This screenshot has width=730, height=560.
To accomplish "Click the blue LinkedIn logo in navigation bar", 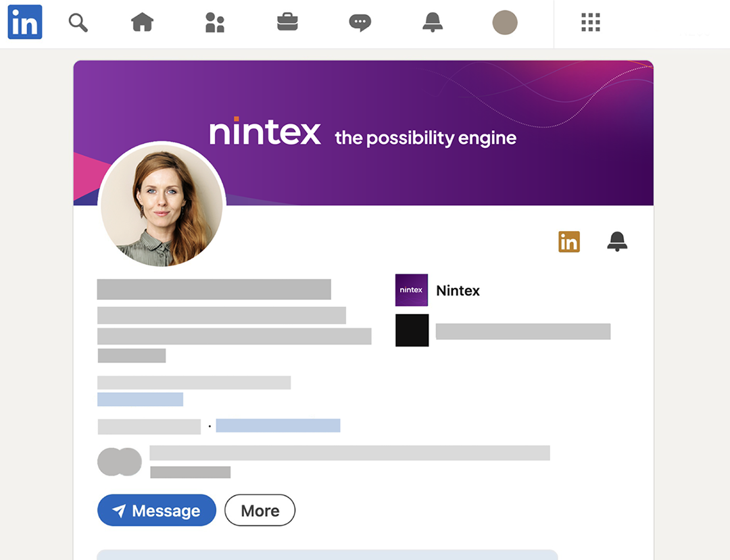I will pyautogui.click(x=25, y=22).
